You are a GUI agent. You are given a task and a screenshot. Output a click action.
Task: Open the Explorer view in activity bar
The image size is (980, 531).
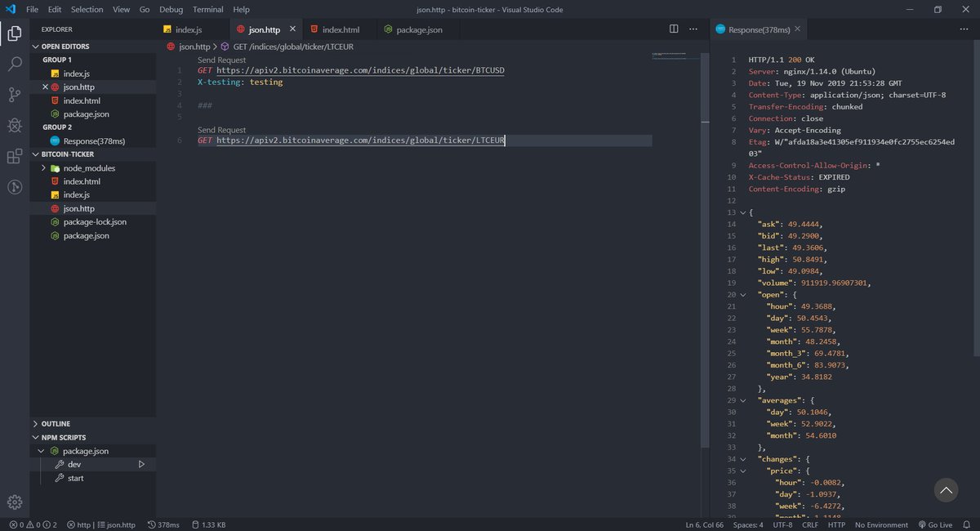pos(15,33)
